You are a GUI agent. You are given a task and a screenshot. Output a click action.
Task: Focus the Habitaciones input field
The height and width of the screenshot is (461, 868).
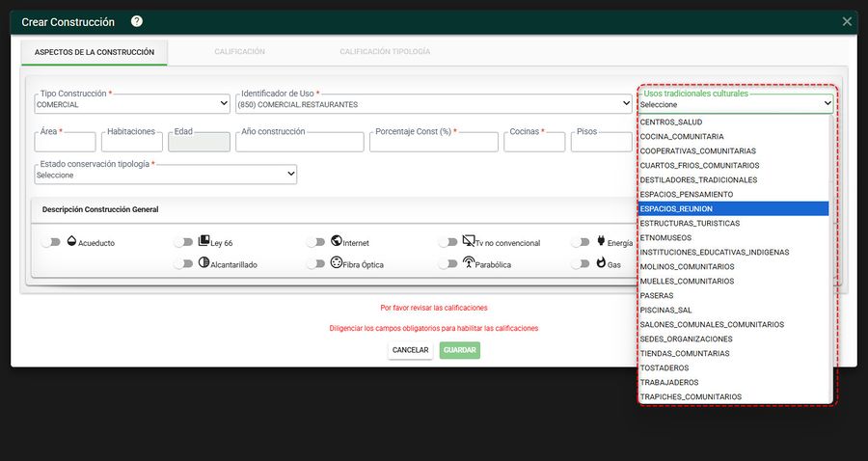tap(132, 142)
